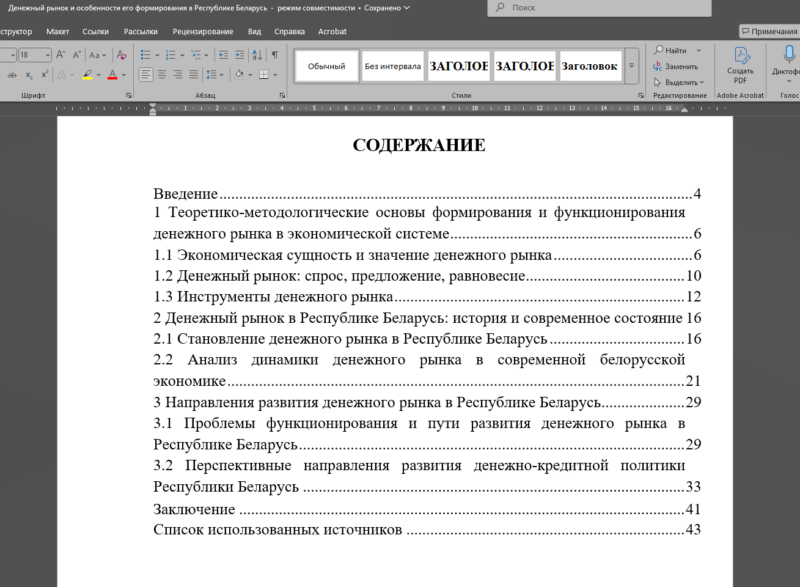Screen dimensions: 800x587
Task: Show paragraph marks and hidden symbols
Action: tap(275, 55)
